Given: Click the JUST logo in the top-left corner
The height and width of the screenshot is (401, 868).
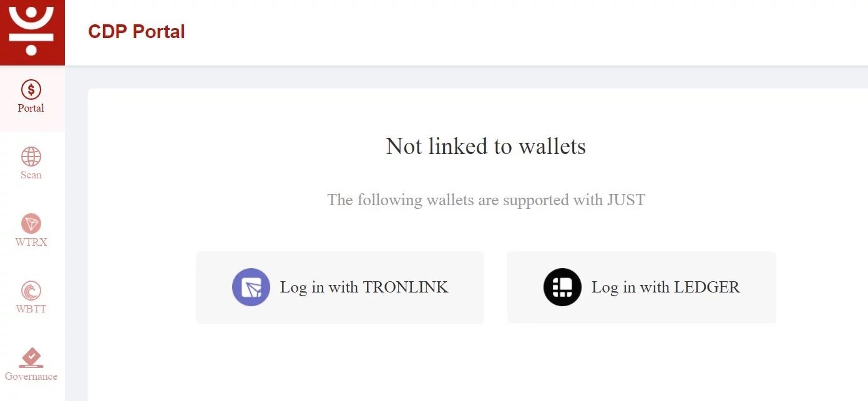Looking at the screenshot, I should (32, 32).
